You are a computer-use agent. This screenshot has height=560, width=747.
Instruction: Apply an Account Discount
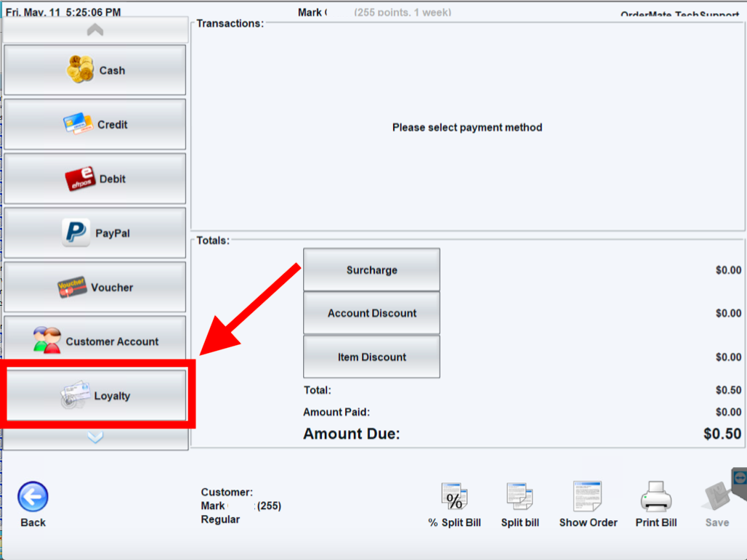371,313
